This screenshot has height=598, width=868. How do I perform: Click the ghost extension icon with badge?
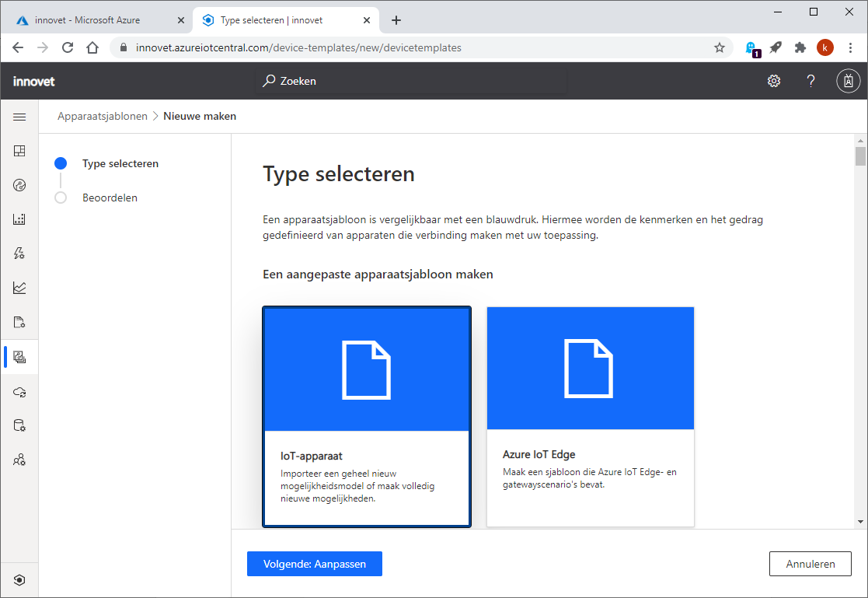coord(751,48)
